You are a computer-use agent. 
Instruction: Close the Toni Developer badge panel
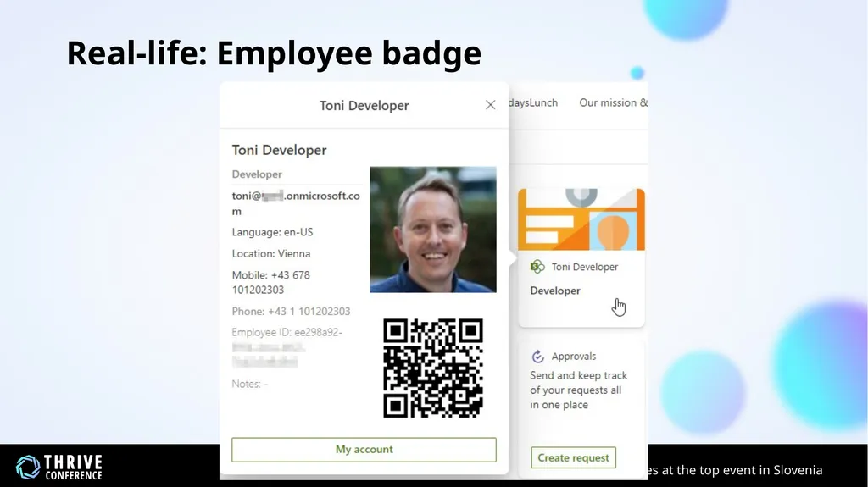(x=490, y=105)
